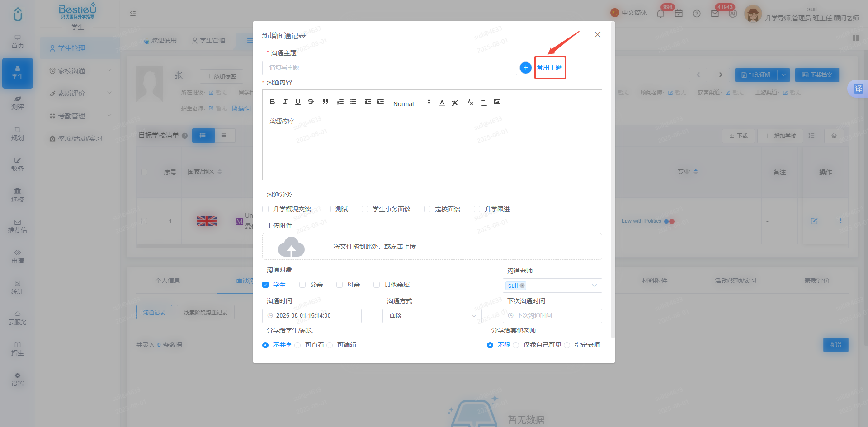
Task: Open the 沟通方式 面谈 dropdown
Action: [x=432, y=316]
